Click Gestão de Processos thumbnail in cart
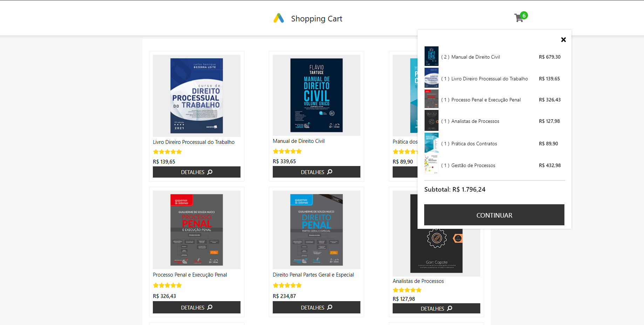The height and width of the screenshot is (325, 644). pos(432,165)
